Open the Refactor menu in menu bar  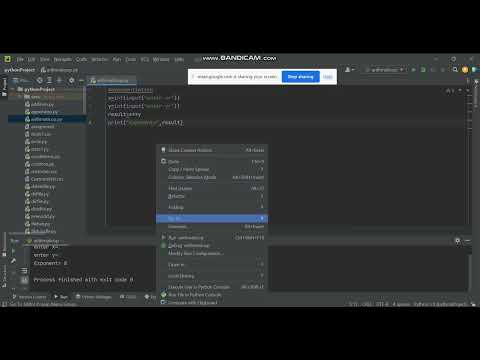pos(99,59)
